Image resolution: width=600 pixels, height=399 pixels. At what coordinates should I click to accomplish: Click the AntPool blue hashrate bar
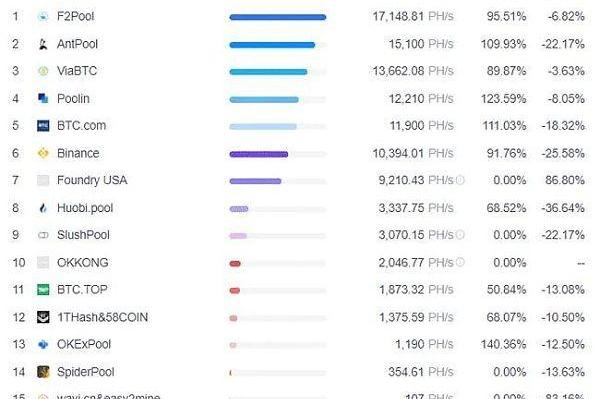[272, 45]
